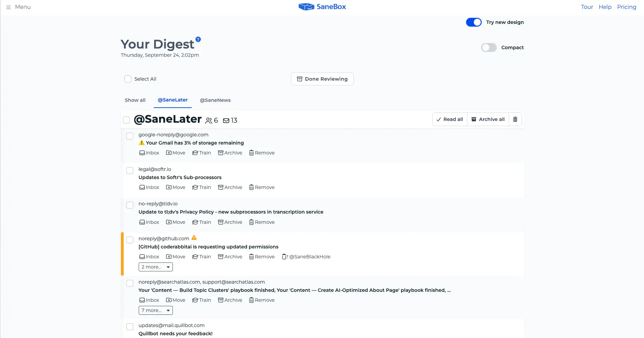
Task: Move the searchatlas playbook email
Action: point(176,300)
